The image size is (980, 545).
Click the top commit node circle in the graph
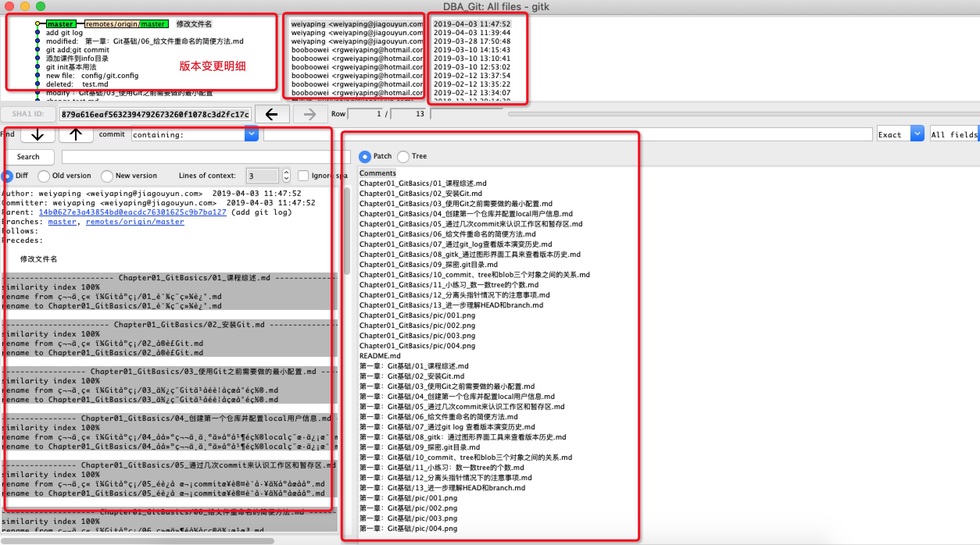(x=38, y=24)
